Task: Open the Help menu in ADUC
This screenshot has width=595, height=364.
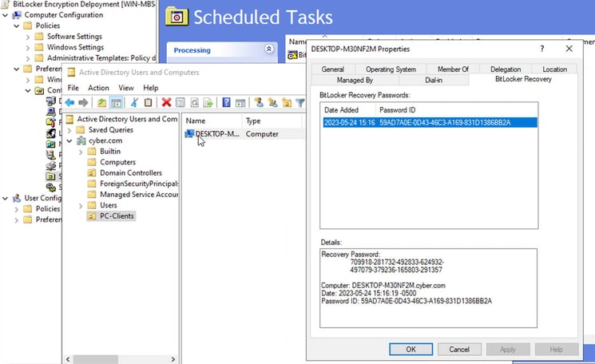Action: point(151,88)
